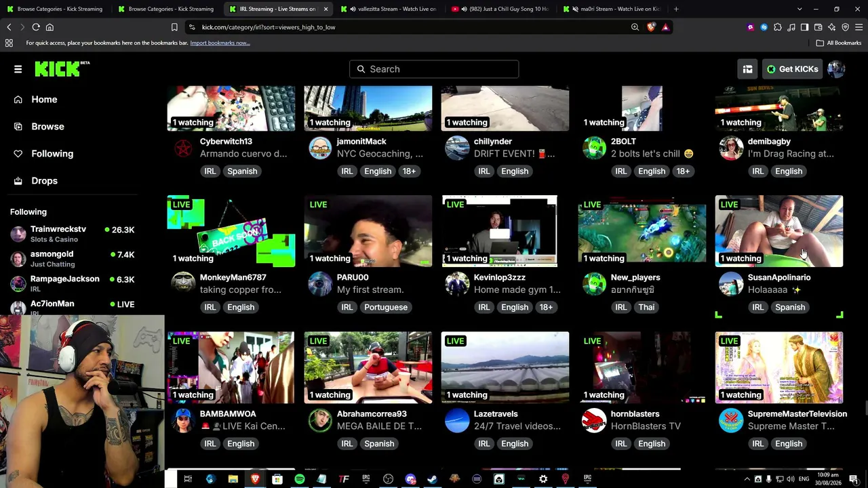868x488 pixels.
Task: Open the Brave Rewards triangle icon
Action: point(665,27)
